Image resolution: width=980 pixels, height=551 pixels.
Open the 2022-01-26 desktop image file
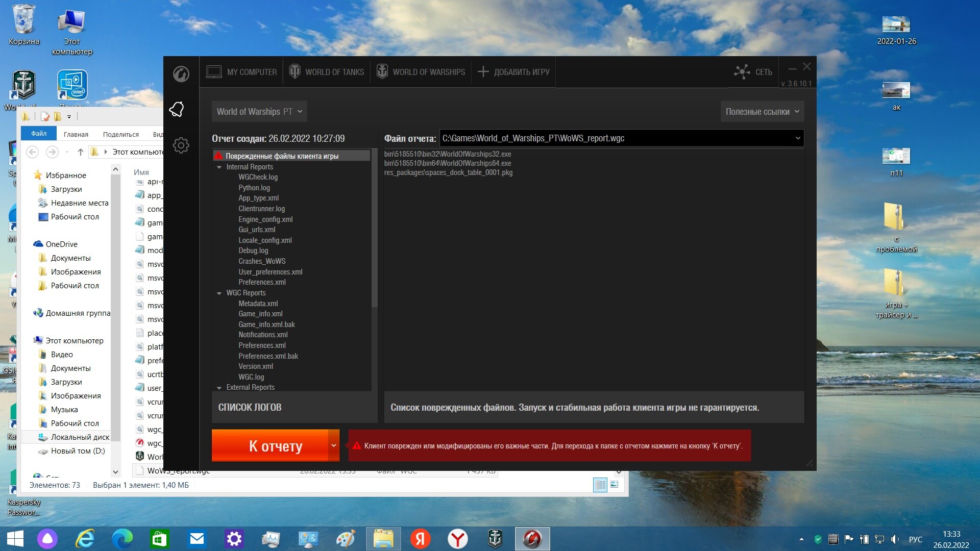(896, 30)
